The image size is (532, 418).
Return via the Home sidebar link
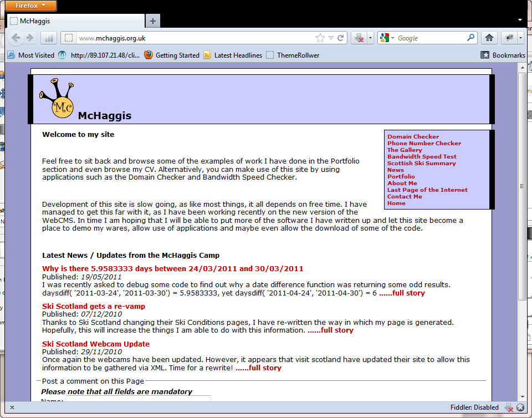(x=396, y=203)
